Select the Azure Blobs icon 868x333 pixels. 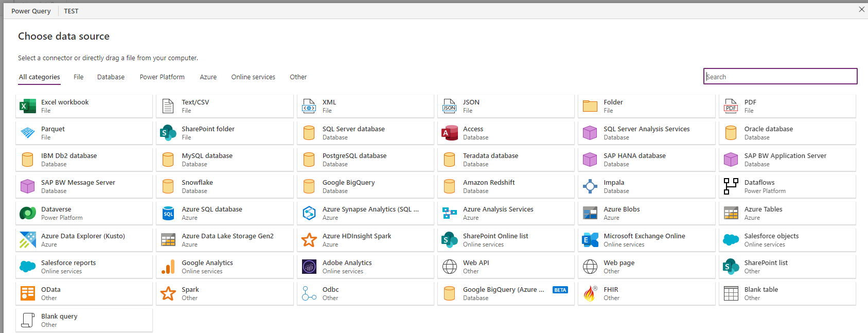590,213
